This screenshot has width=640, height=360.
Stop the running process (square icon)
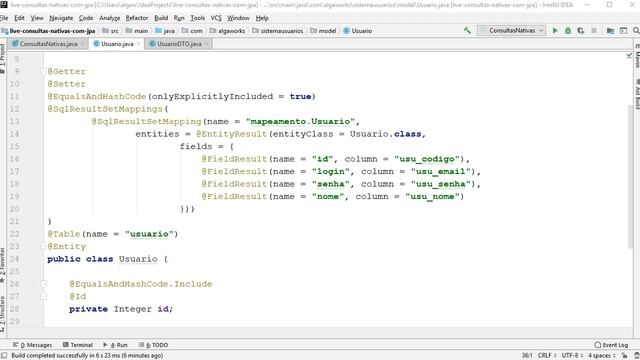(594, 31)
